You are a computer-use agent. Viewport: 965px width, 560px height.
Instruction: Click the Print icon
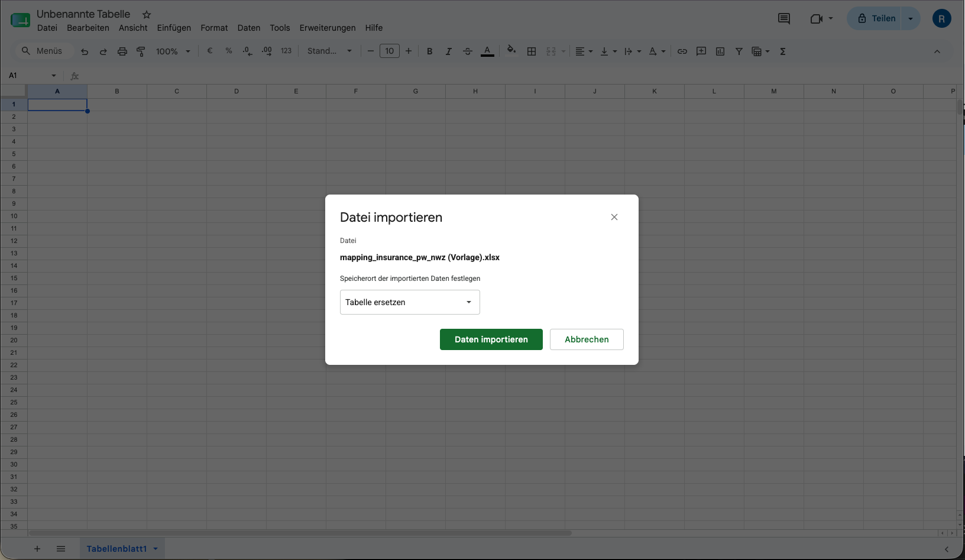coord(122,51)
